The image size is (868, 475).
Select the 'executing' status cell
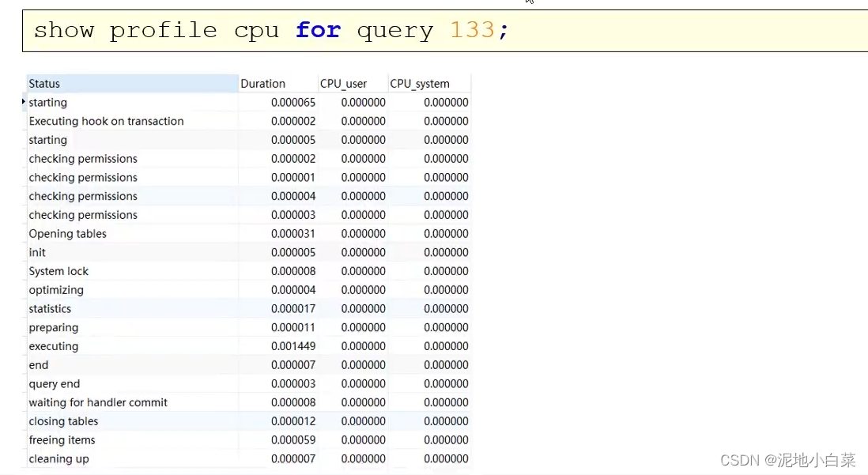pyautogui.click(x=132, y=346)
